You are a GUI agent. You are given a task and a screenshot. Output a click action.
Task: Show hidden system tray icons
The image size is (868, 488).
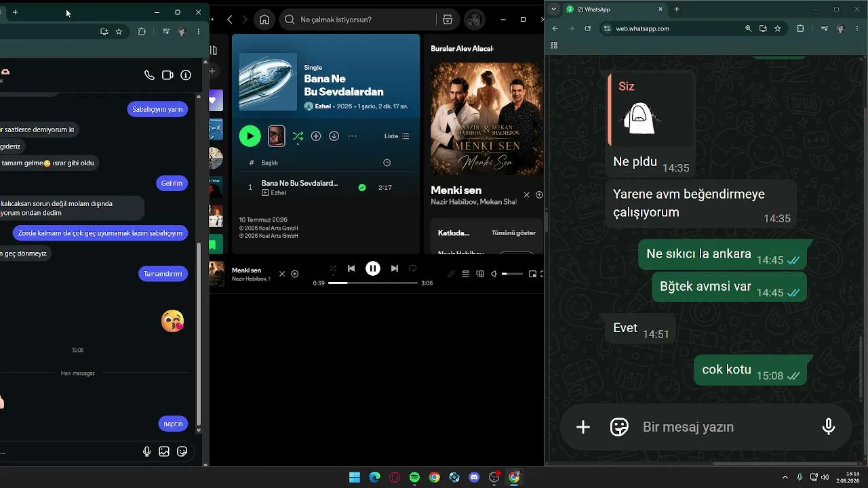pos(785,477)
